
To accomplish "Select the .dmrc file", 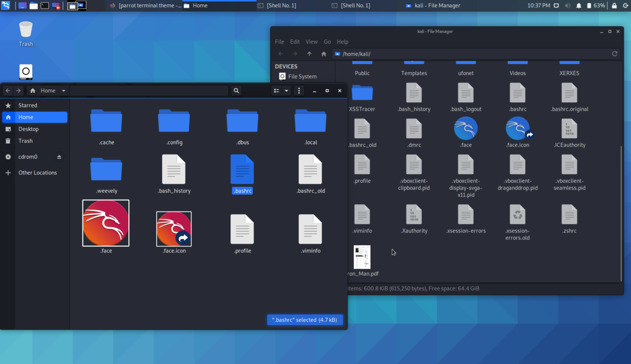I will pyautogui.click(x=414, y=134).
